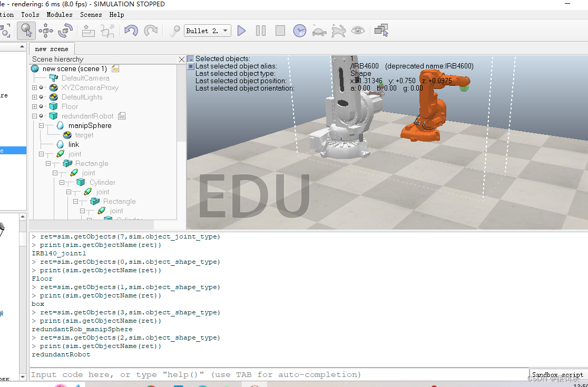Select DefaultCamera in the hierarchy
This screenshot has width=588, height=387.
[x=85, y=78]
